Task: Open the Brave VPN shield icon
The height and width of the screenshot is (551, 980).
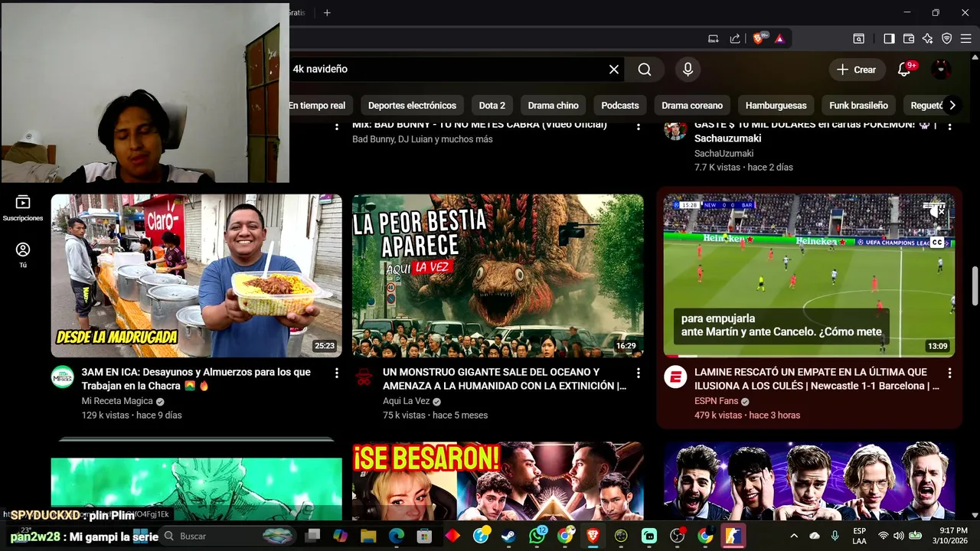Action: (947, 38)
